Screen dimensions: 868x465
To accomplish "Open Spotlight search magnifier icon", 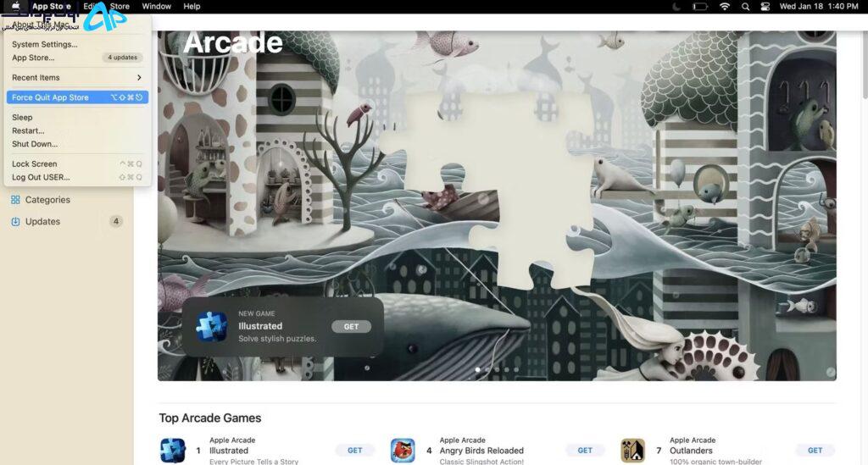I will (x=746, y=7).
